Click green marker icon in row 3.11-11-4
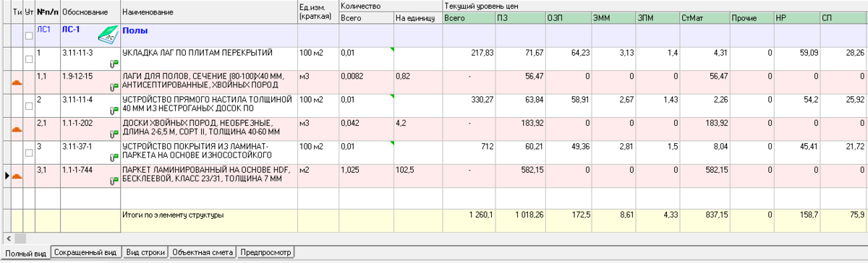 click(x=114, y=111)
